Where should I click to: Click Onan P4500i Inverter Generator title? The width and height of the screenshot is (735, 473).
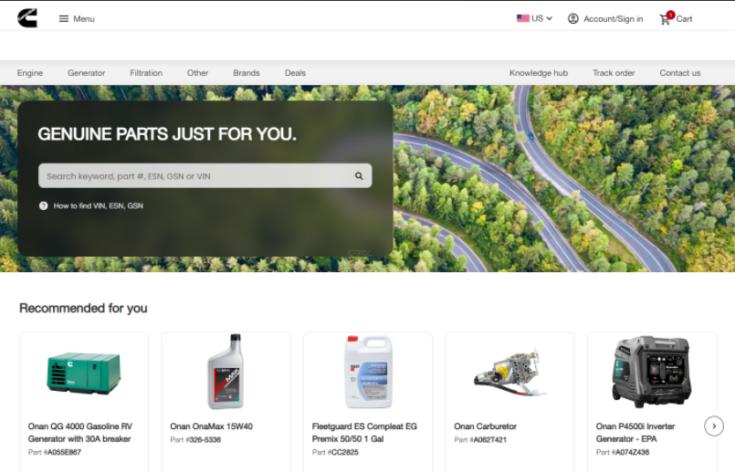[x=635, y=432]
